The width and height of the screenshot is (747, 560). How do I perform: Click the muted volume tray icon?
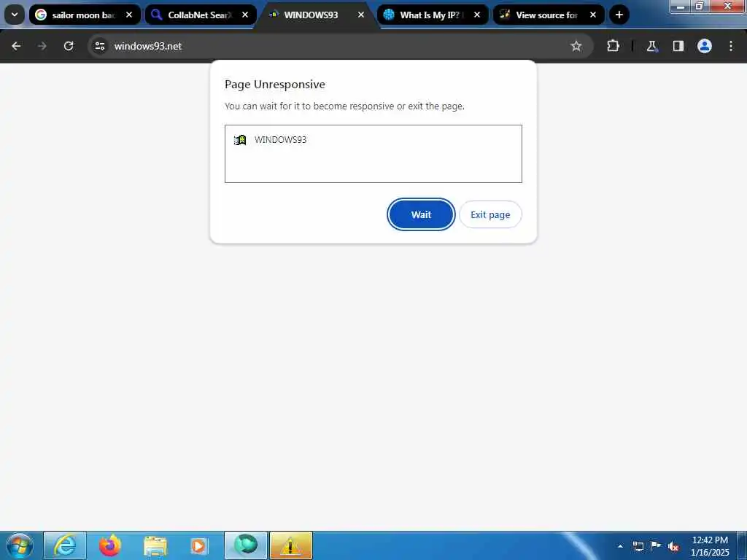point(673,546)
